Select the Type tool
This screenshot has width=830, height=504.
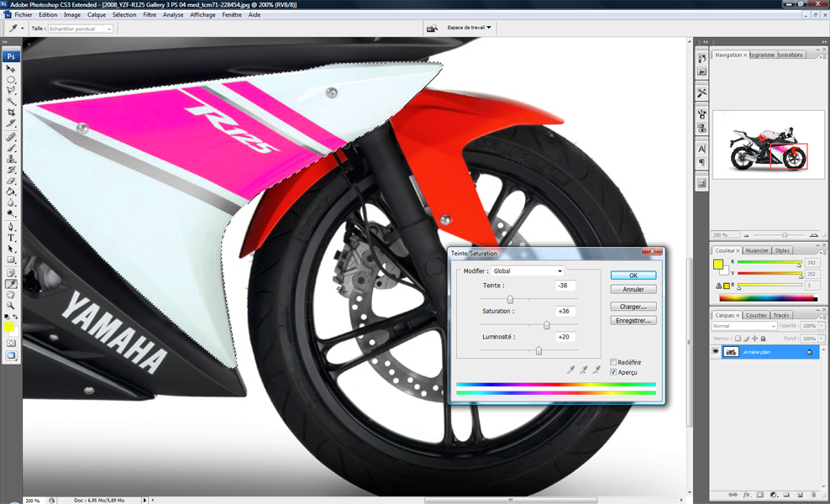11,239
